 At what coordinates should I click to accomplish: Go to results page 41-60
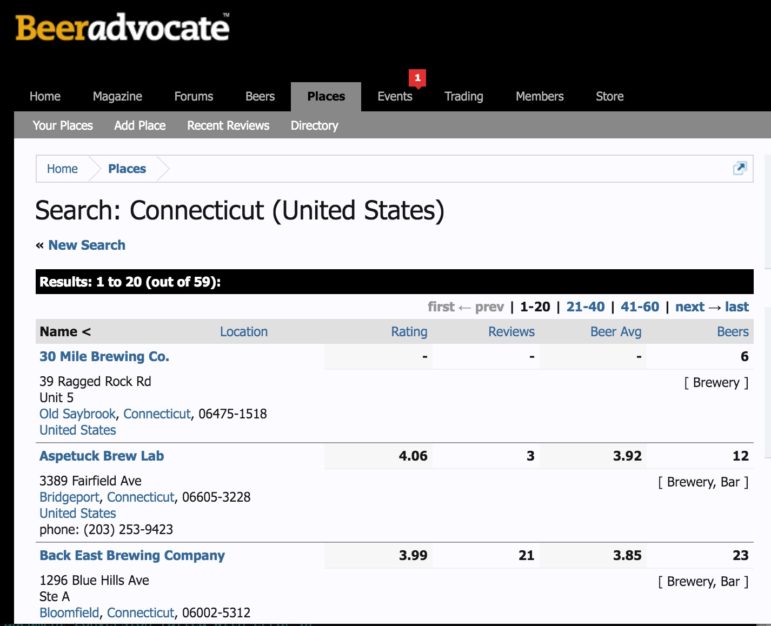[639, 306]
